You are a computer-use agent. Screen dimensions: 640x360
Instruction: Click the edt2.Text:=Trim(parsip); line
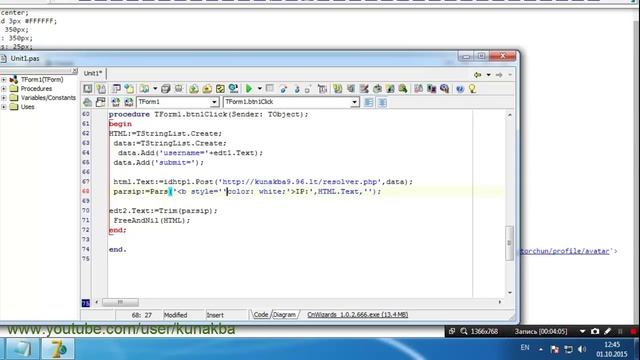click(x=163, y=211)
